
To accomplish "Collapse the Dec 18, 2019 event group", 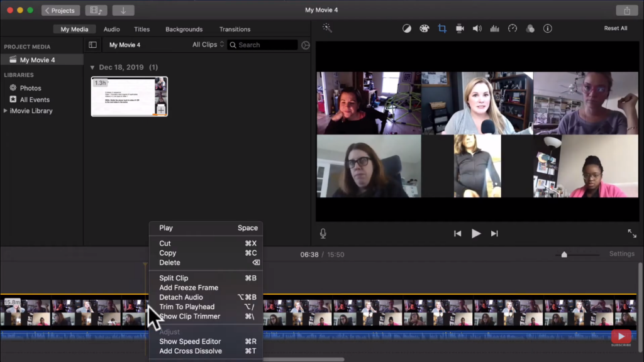I will [x=92, y=67].
